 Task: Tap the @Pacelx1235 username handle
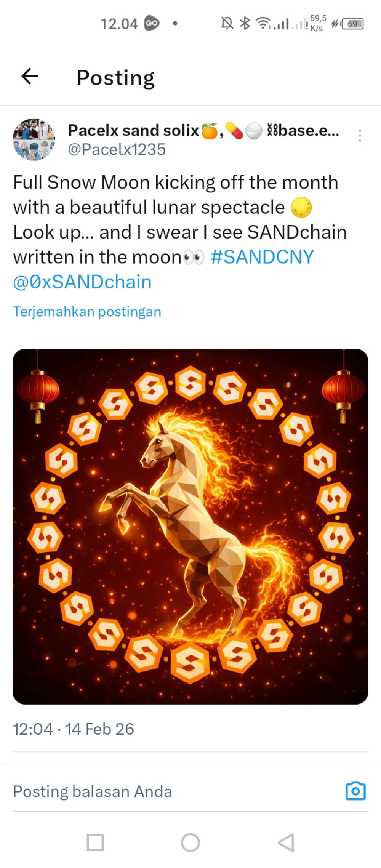click(117, 149)
